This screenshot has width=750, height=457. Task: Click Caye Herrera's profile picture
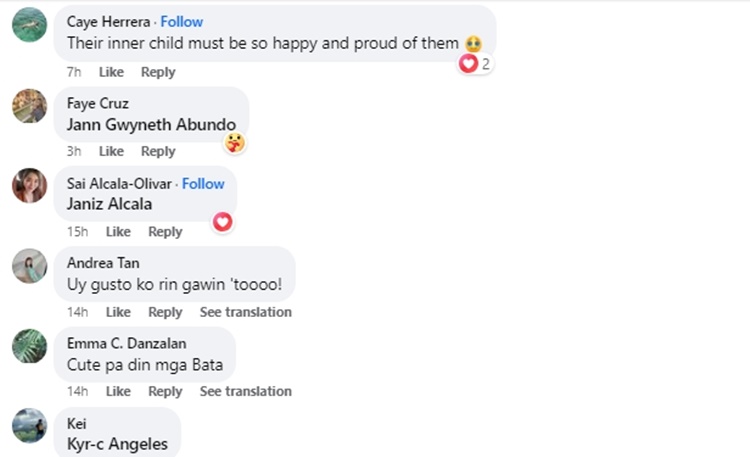(29, 25)
